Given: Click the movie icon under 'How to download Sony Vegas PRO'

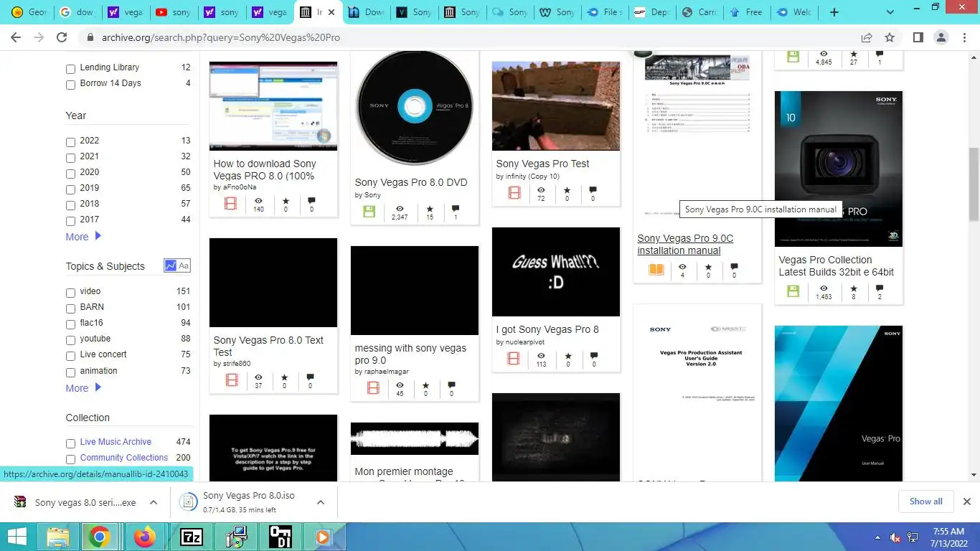Looking at the screenshot, I should tap(230, 204).
